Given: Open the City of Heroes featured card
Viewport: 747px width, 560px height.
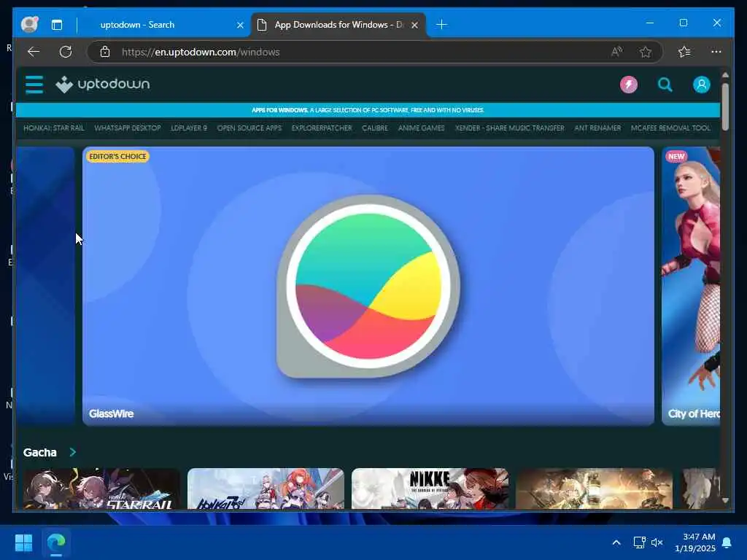Looking at the screenshot, I should tap(691, 286).
